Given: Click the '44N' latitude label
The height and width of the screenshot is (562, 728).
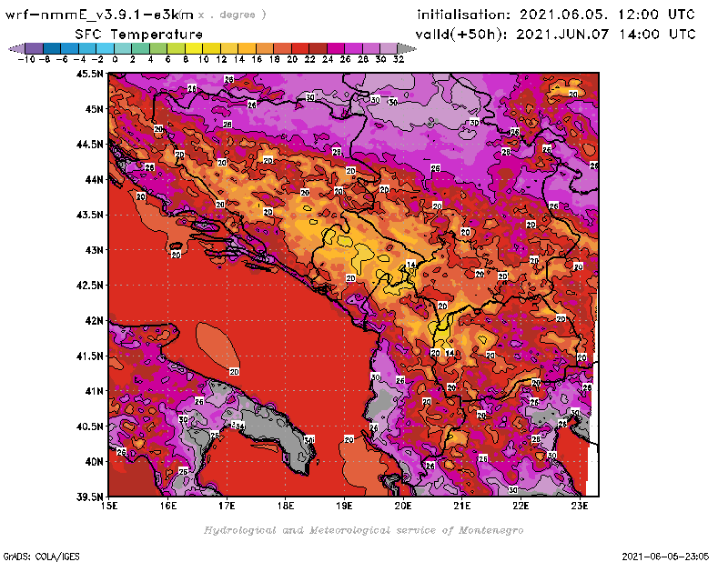Looking at the screenshot, I should click(x=95, y=179).
